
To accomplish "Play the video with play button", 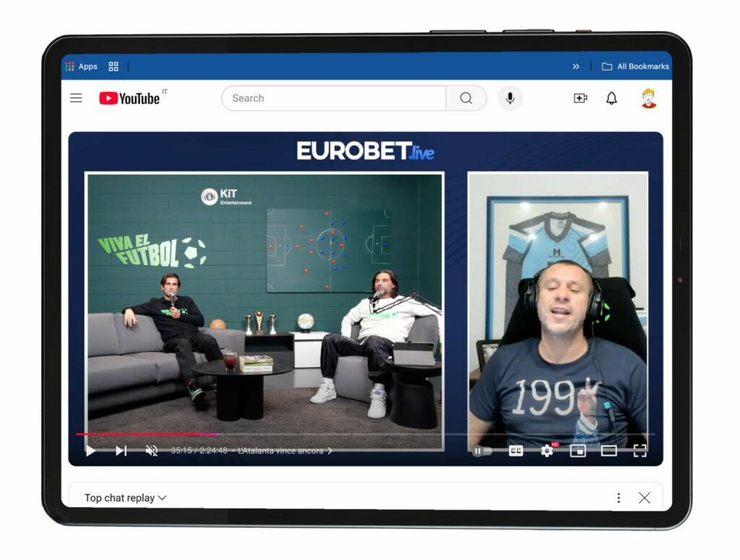I will 90,451.
